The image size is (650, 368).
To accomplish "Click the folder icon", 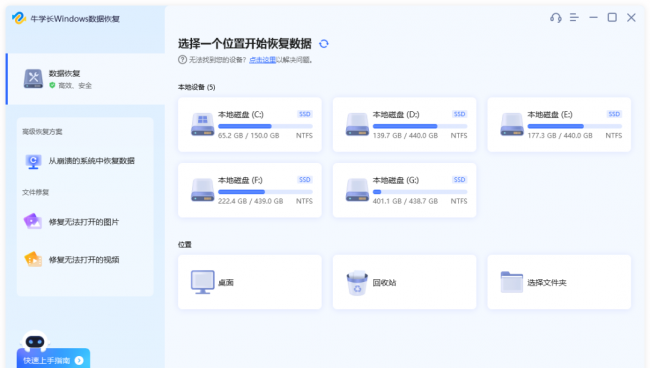I will coord(512,282).
